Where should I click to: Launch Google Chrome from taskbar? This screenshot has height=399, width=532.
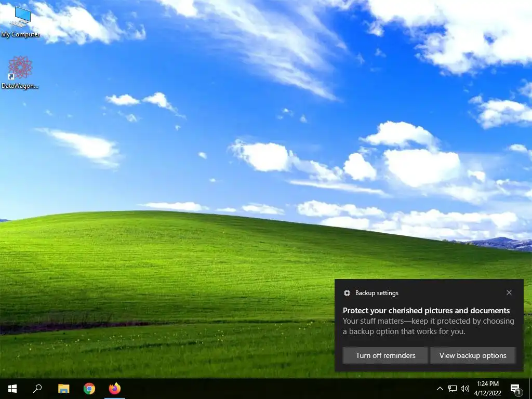[x=89, y=389]
